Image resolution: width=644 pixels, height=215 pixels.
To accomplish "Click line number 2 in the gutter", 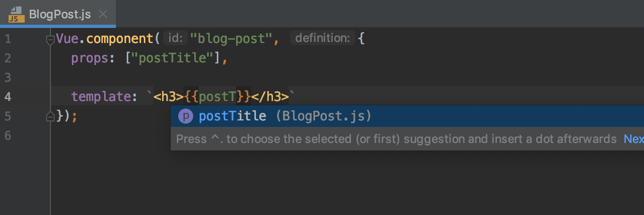I will [x=8, y=58].
